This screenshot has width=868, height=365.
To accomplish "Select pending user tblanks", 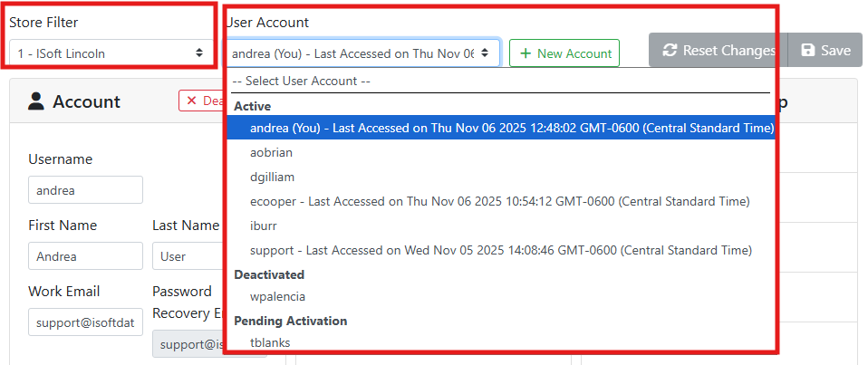I will pyautogui.click(x=270, y=342).
